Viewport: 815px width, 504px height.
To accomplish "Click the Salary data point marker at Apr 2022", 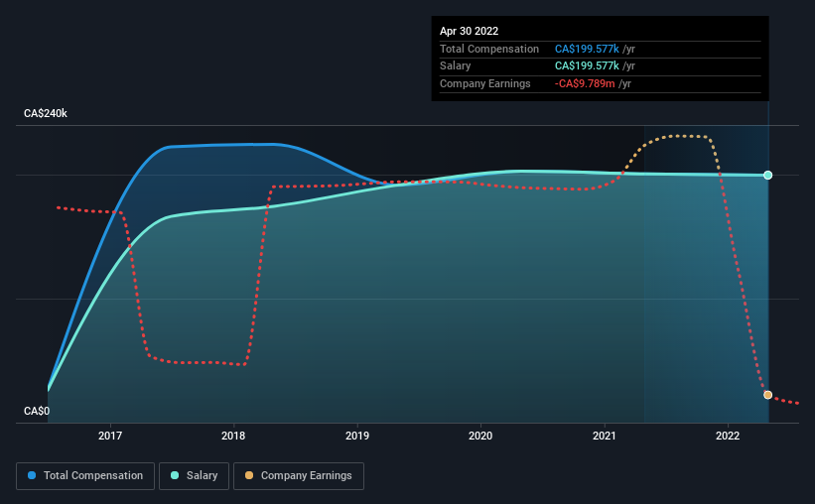I will click(x=767, y=175).
